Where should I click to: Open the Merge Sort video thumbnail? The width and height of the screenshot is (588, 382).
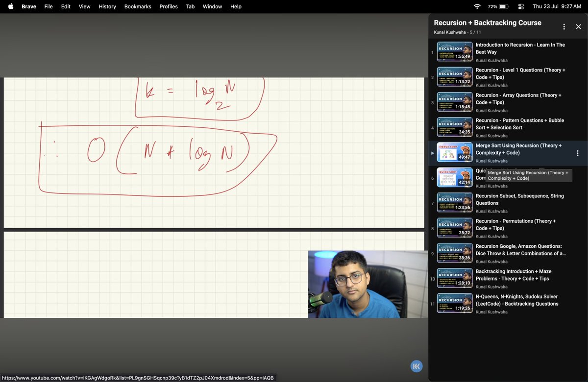tap(455, 153)
